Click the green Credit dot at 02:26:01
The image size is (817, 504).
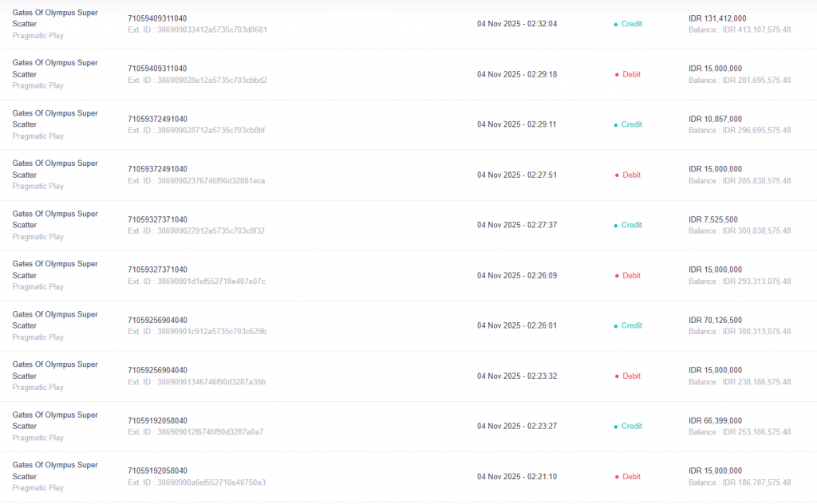click(616, 325)
